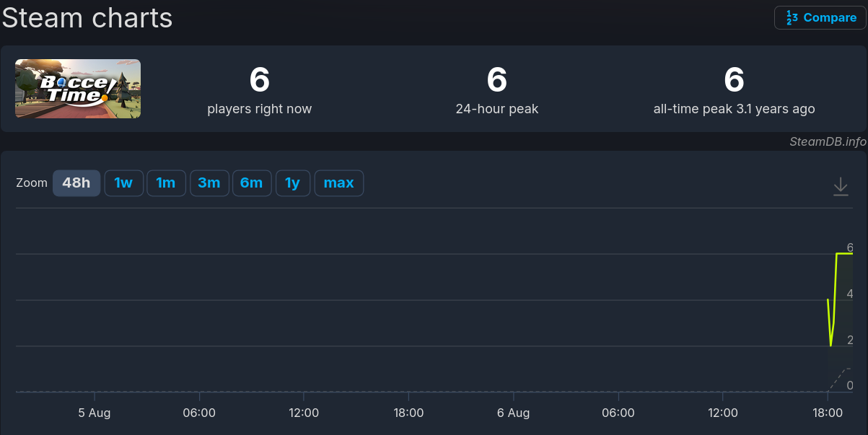Open the Compare charts button
The width and height of the screenshot is (868, 435).
point(820,18)
